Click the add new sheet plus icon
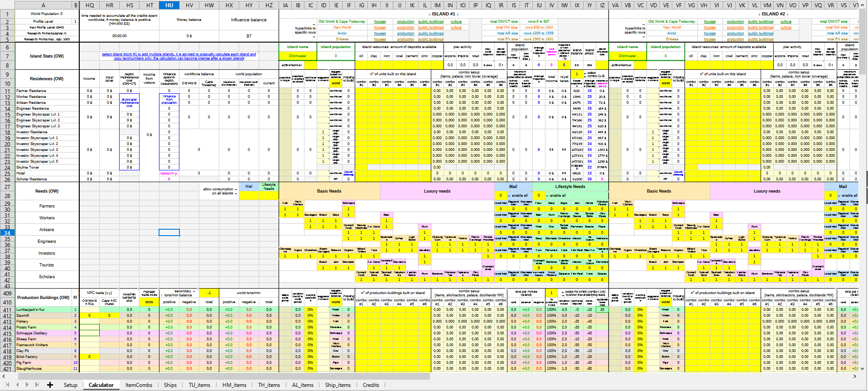The width and height of the screenshot is (868, 391). 50,385
